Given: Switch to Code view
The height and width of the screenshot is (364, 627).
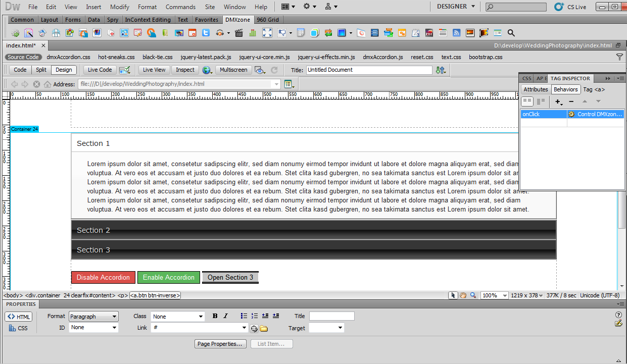Looking at the screenshot, I should click(x=20, y=70).
